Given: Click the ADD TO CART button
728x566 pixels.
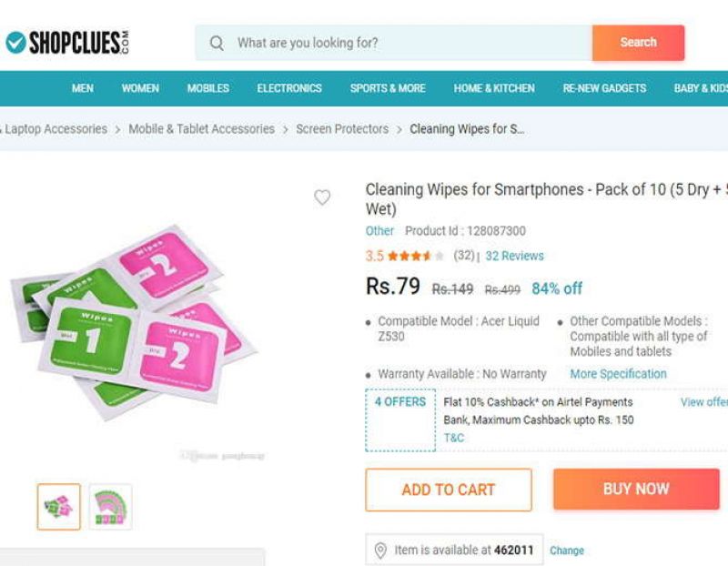Looking at the screenshot, I should [x=449, y=490].
